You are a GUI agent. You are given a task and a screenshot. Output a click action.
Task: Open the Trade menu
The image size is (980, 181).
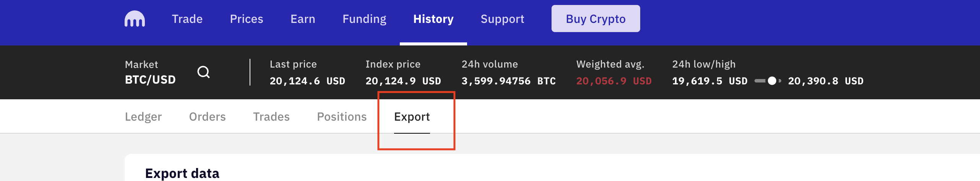[187, 19]
